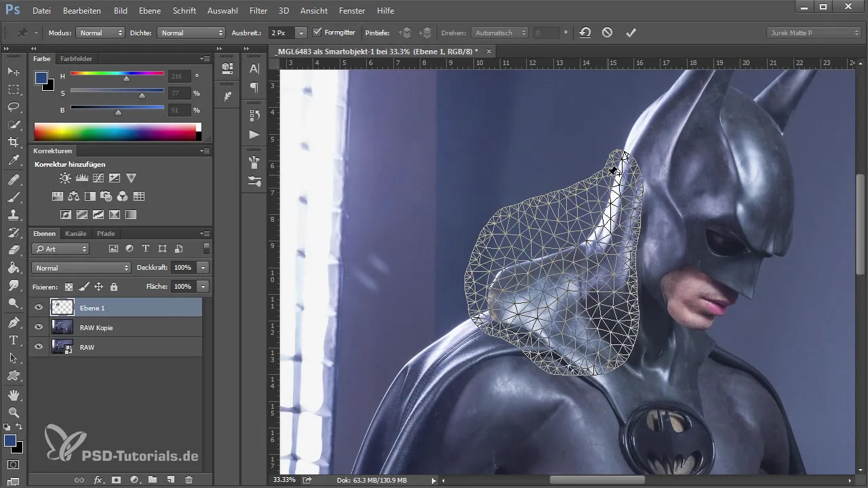The image size is (868, 488).
Task: Open the Dichte dropdown
Action: click(x=191, y=33)
